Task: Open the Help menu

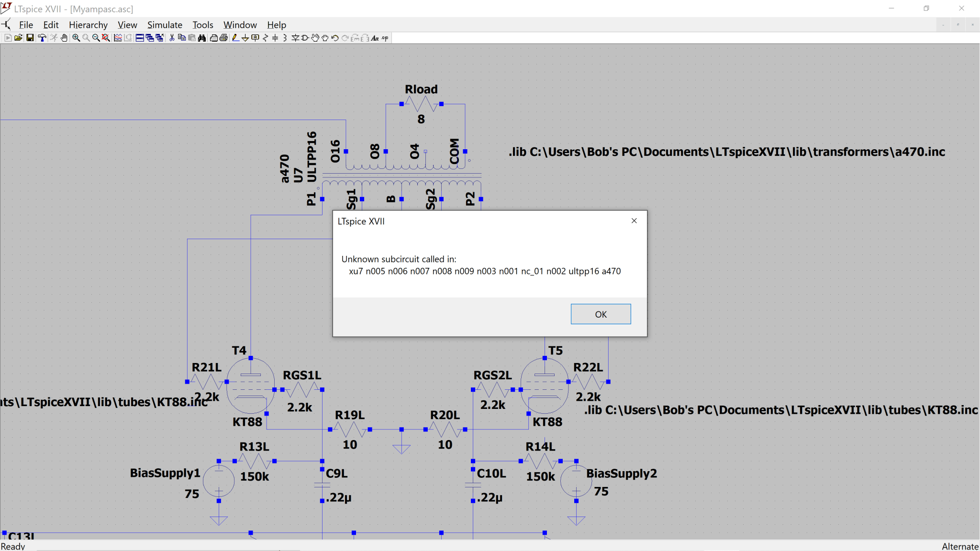Action: pos(277,25)
